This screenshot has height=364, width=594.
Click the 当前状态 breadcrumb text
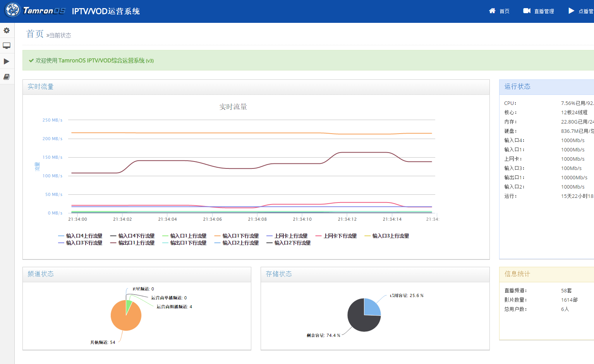coord(60,35)
